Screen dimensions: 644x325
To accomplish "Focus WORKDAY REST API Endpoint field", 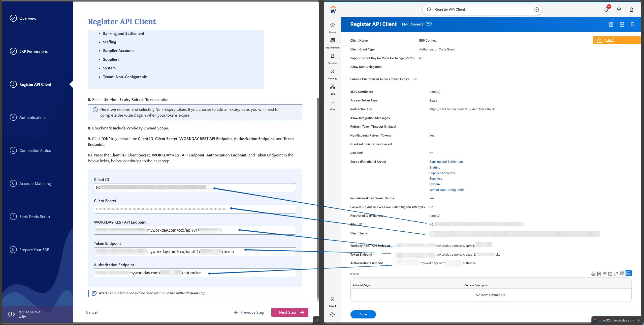I will [195, 230].
